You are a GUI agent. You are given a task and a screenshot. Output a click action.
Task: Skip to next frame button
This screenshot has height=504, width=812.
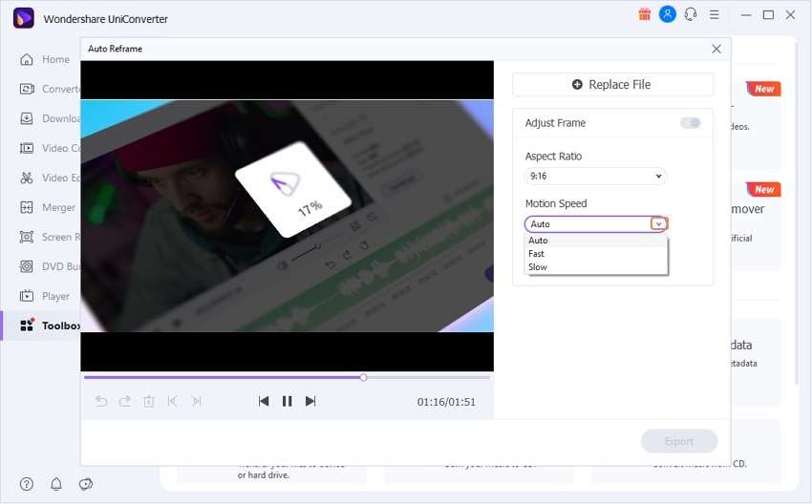point(310,402)
